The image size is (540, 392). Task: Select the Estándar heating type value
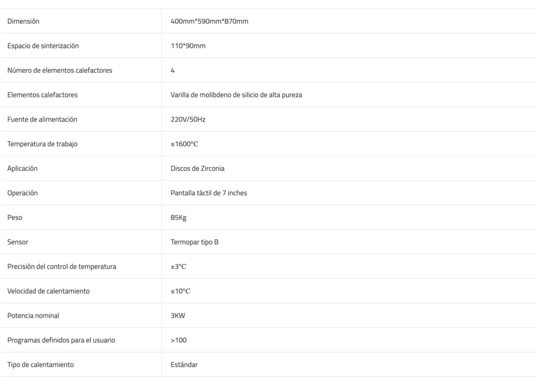(x=184, y=365)
